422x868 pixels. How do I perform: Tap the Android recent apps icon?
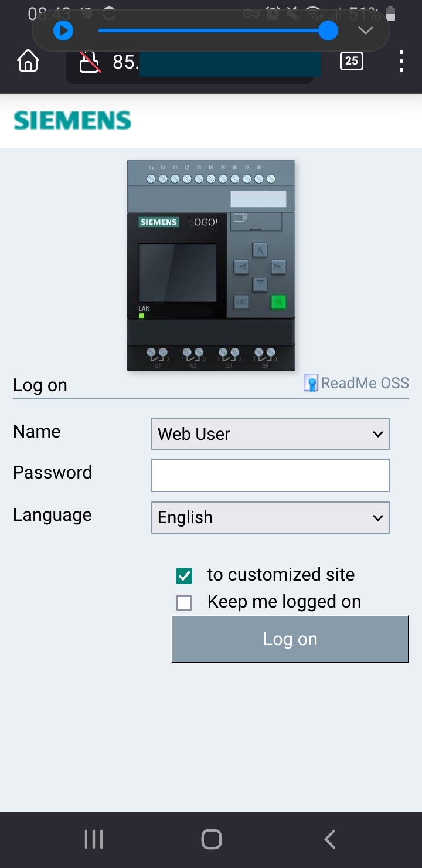[94, 839]
